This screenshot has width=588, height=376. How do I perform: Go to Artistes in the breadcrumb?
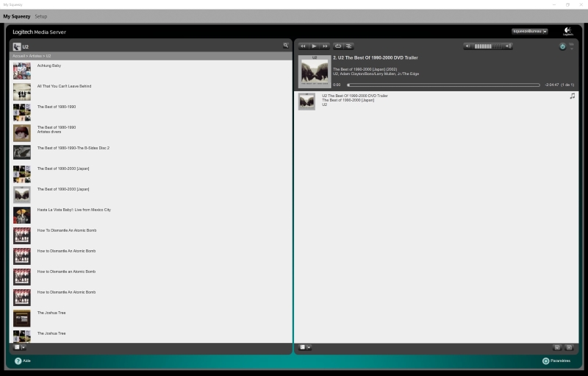pyautogui.click(x=35, y=56)
